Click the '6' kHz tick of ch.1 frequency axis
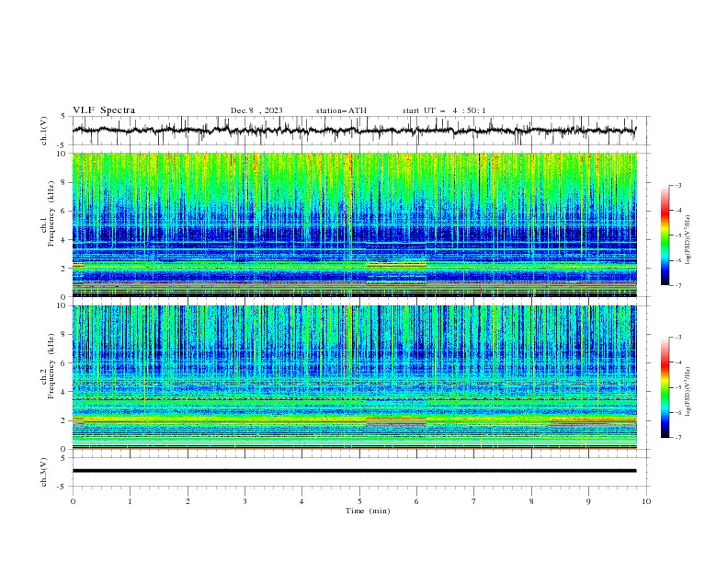The width and height of the screenshot is (728, 563). click(x=63, y=211)
